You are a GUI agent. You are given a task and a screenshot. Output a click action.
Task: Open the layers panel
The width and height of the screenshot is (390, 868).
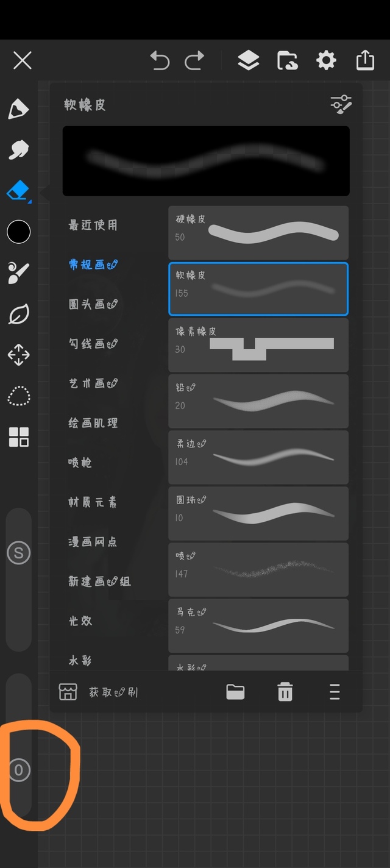click(248, 60)
